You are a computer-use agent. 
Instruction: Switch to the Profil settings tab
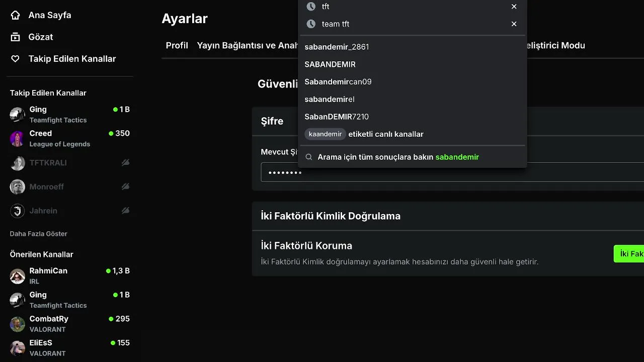click(x=177, y=45)
